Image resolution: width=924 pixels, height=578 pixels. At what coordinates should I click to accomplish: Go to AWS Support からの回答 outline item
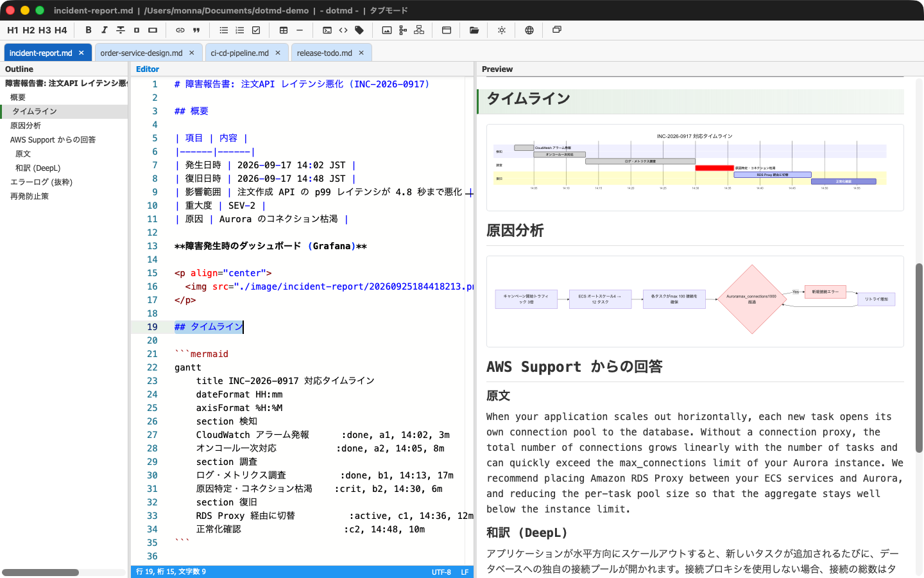pos(53,140)
